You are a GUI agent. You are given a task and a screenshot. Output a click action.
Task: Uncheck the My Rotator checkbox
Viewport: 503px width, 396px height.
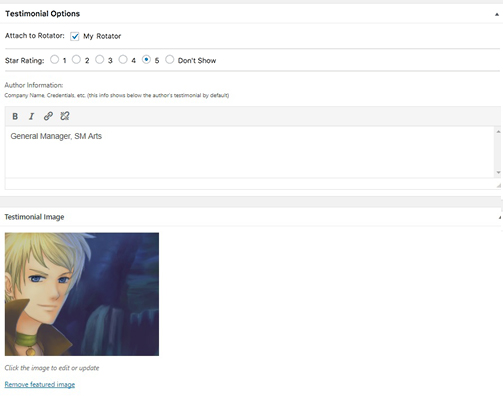75,36
